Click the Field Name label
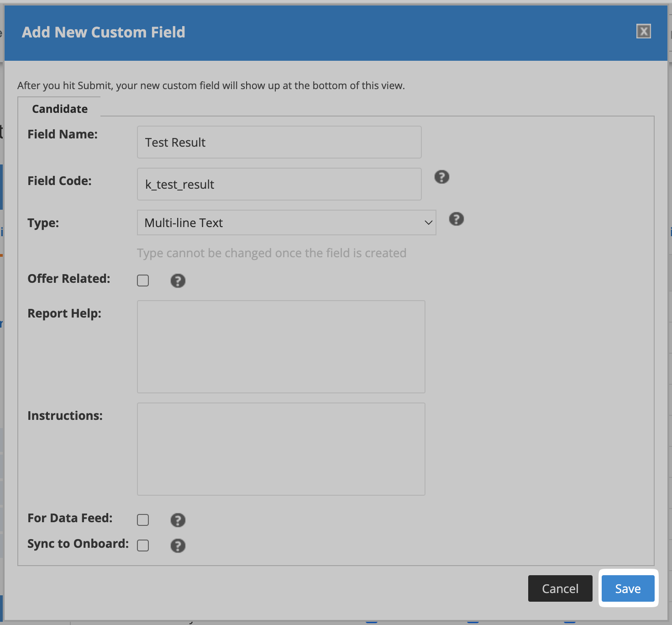Viewport: 672px width, 625px height. coord(63,134)
